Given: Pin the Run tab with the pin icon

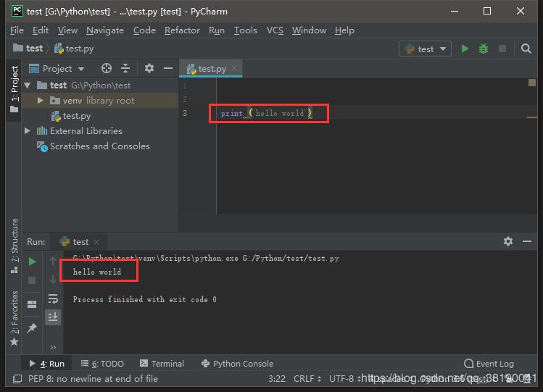Looking at the screenshot, I should (32, 328).
